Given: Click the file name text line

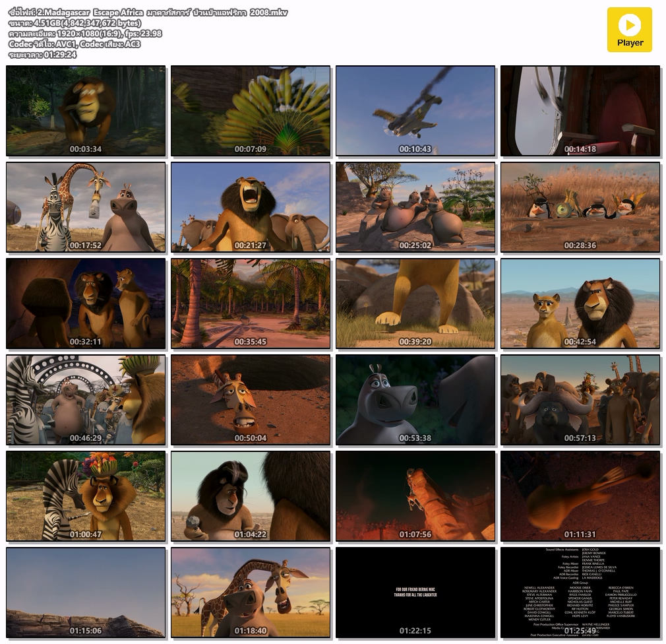Looking at the screenshot, I should (x=148, y=13).
